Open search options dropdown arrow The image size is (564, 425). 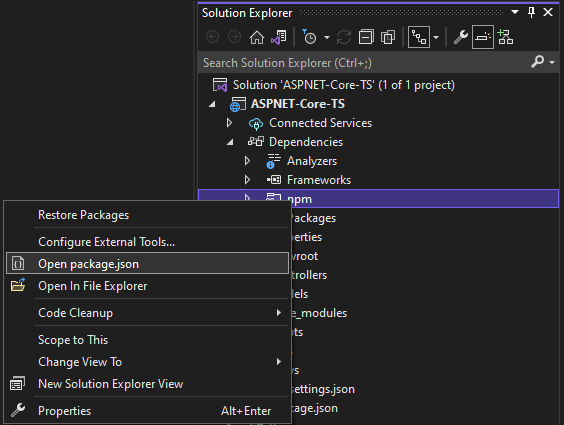pyautogui.click(x=552, y=62)
